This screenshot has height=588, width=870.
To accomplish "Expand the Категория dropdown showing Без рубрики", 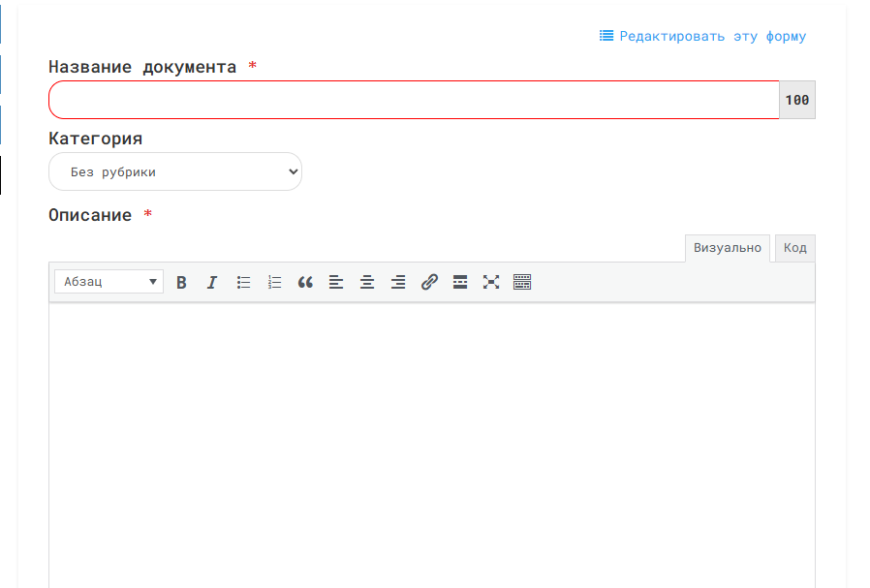I will (175, 172).
